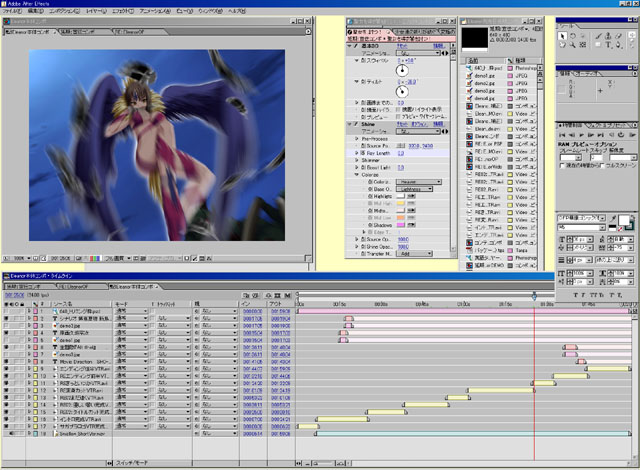Open the File menu
Image resolution: width=640 pixels, height=470 pixels.
[x=12, y=11]
